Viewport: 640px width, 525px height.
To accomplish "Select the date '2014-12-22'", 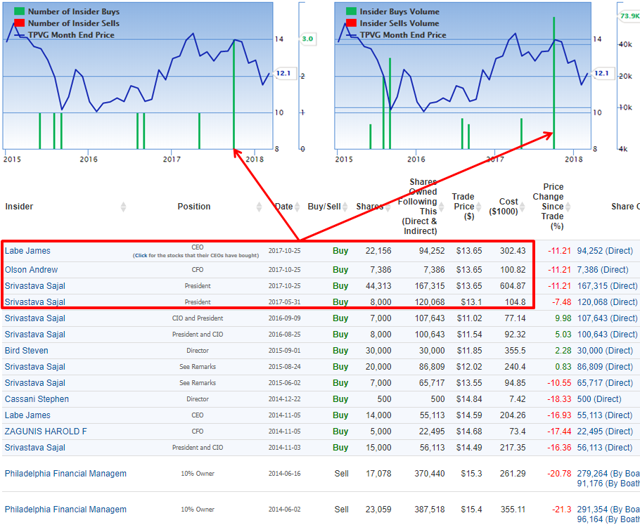I will [x=284, y=399].
